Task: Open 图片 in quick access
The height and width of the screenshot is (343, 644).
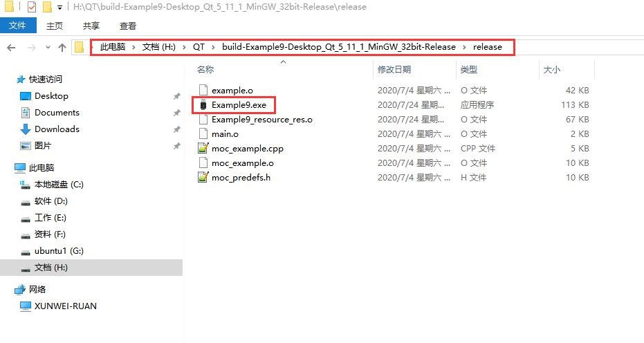Action: click(x=43, y=145)
